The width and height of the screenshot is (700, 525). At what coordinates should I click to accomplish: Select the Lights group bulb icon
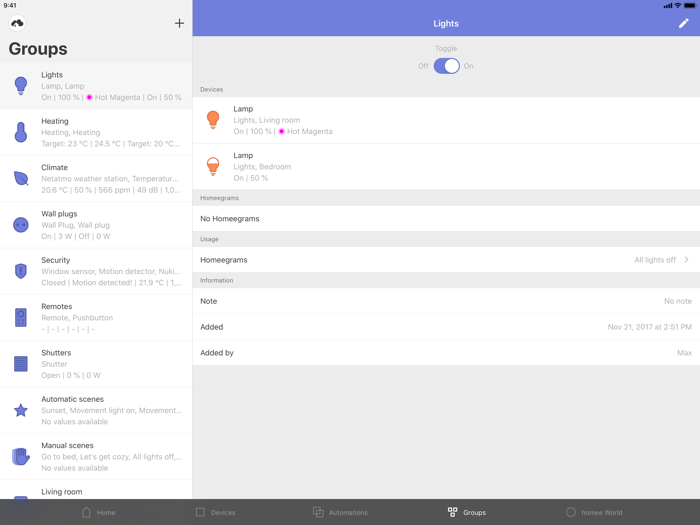(21, 85)
